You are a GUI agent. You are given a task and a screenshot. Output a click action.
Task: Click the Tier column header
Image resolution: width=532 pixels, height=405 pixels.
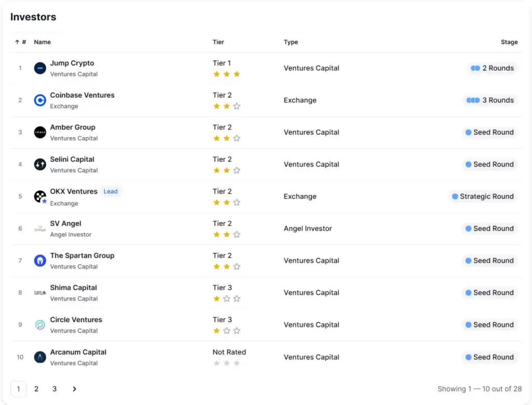pos(218,42)
